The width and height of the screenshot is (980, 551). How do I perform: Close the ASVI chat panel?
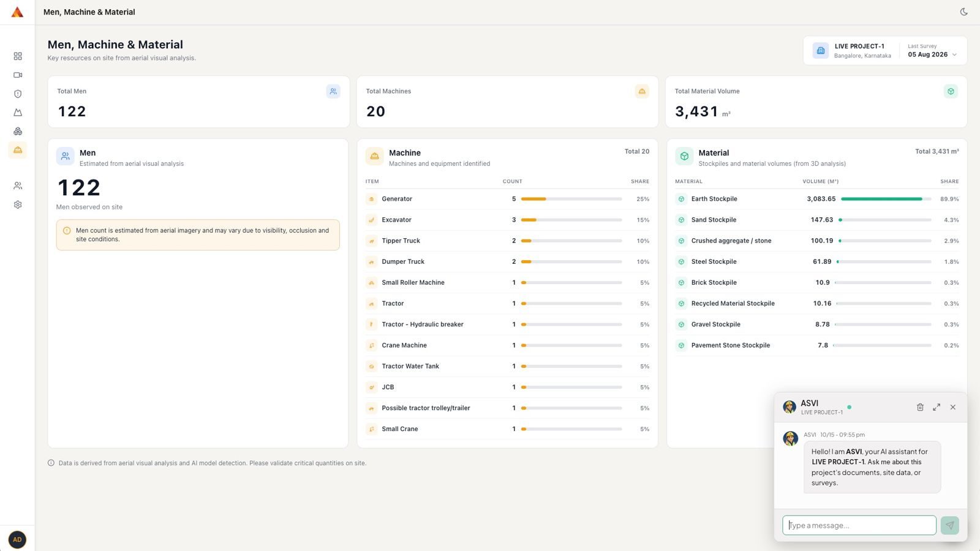point(953,407)
